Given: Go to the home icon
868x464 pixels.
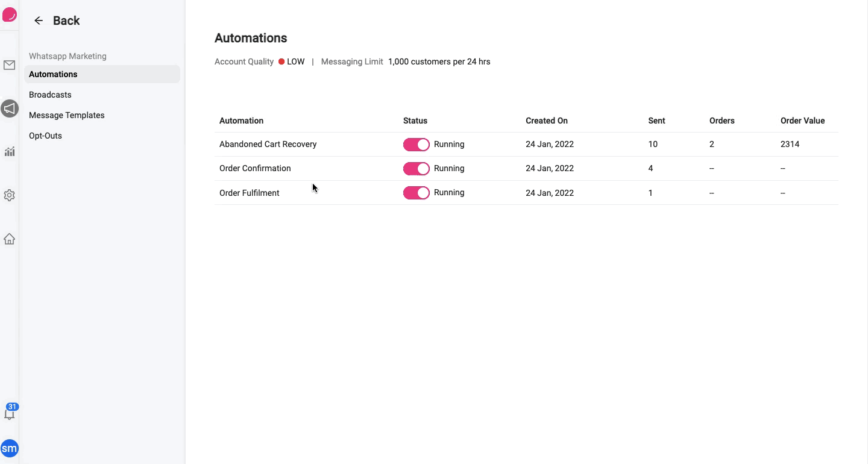Looking at the screenshot, I should (x=9, y=239).
